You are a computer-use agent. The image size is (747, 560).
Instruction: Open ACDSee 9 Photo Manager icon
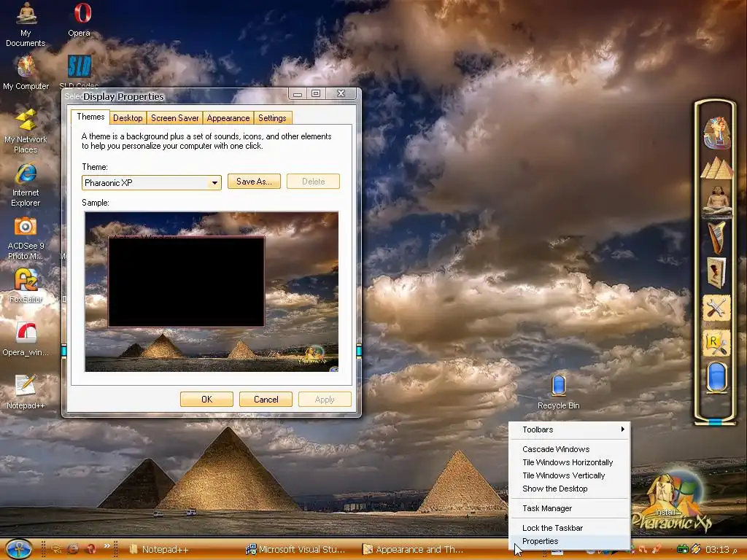pos(26,238)
